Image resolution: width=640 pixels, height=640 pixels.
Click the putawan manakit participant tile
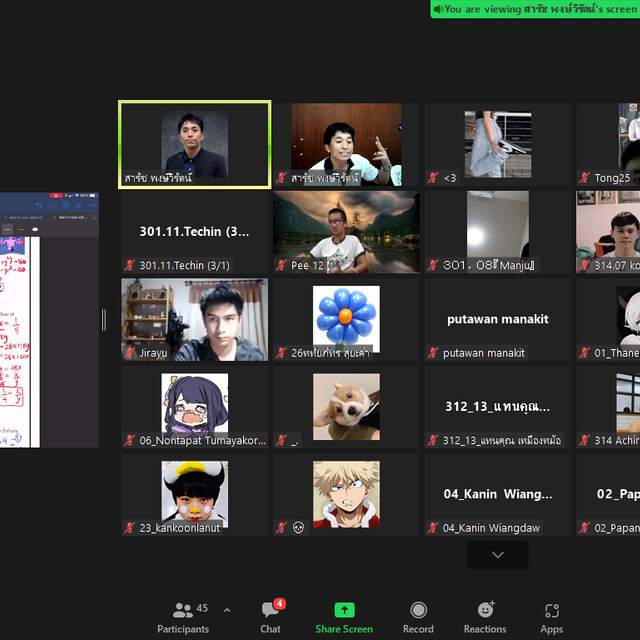tap(497, 319)
